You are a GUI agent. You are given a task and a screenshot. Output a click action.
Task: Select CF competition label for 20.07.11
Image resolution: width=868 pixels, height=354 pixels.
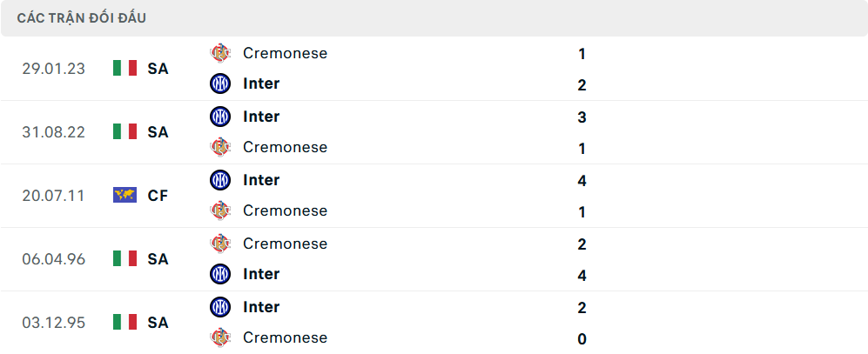(158, 196)
